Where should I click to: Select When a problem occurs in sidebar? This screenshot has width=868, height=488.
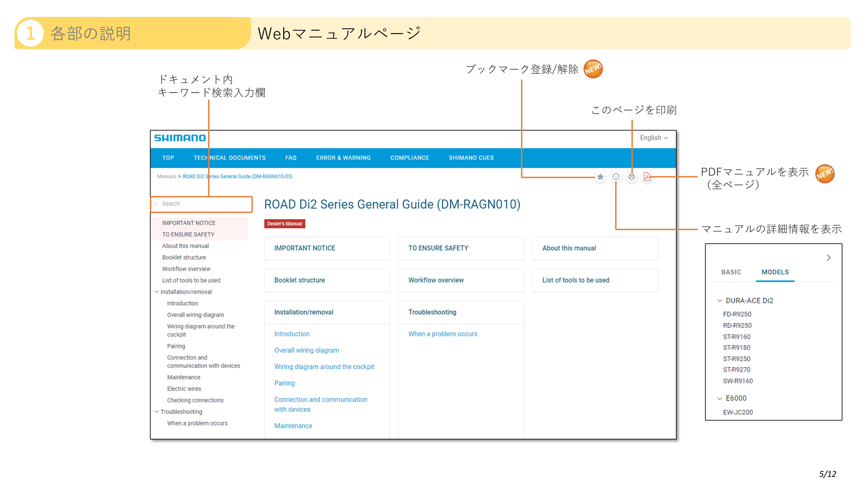tap(197, 423)
